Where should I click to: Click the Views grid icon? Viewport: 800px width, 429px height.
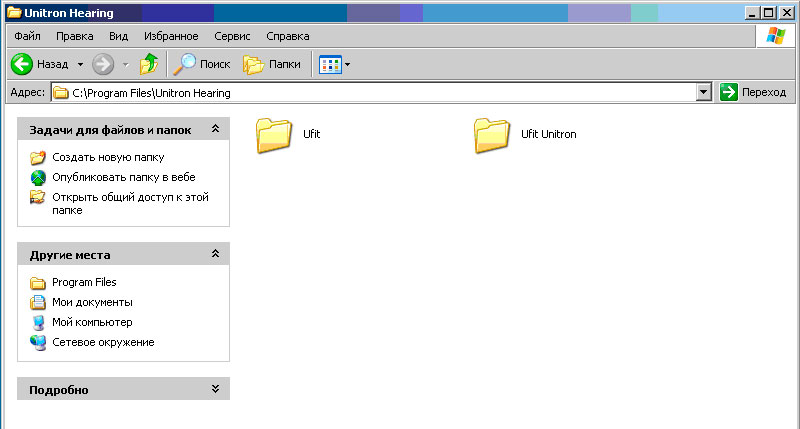coord(330,65)
